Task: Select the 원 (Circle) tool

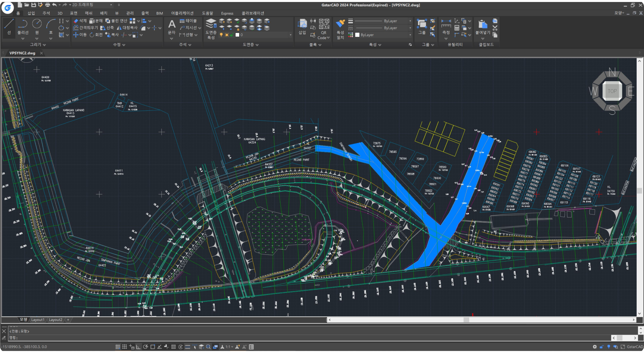Action: click(x=37, y=27)
